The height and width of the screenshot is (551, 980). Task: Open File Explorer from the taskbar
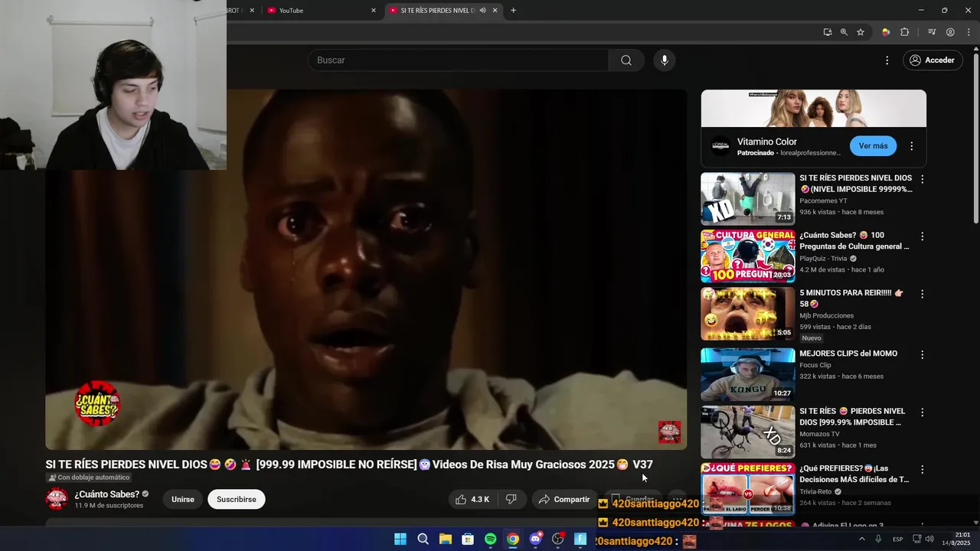pos(446,540)
